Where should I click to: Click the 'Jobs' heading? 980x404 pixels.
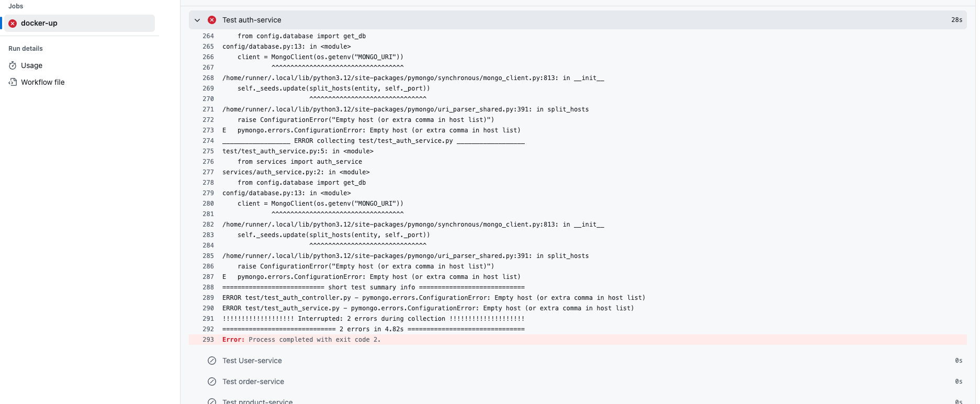point(16,6)
